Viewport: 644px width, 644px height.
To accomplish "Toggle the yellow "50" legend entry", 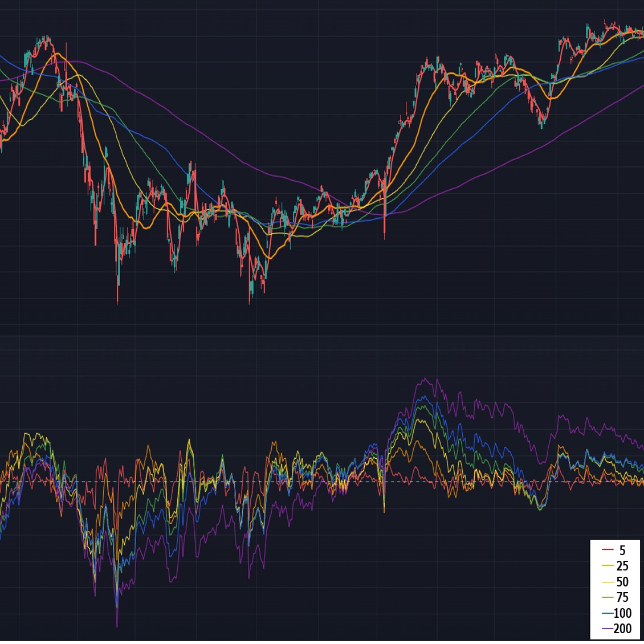I will point(615,581).
